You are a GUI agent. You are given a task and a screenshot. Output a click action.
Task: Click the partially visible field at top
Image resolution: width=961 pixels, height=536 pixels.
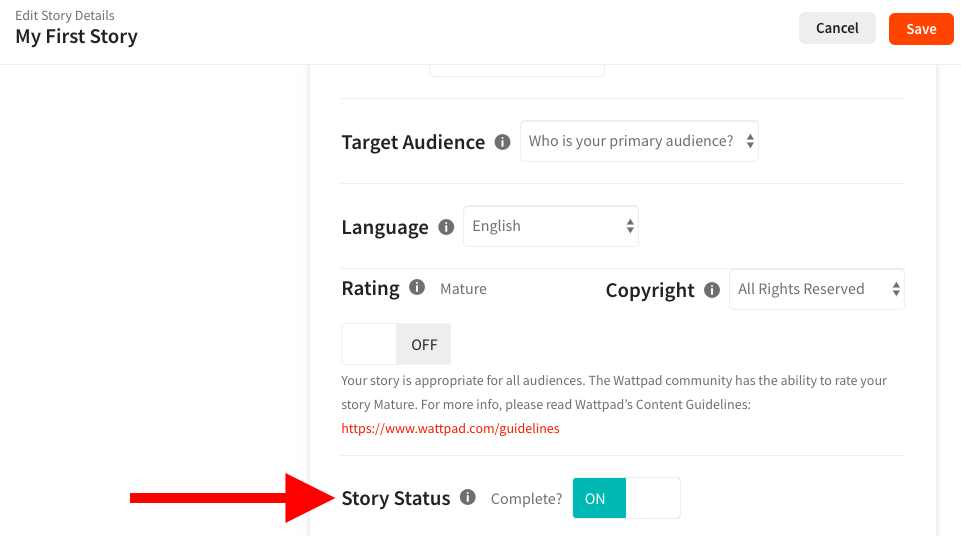click(x=516, y=70)
